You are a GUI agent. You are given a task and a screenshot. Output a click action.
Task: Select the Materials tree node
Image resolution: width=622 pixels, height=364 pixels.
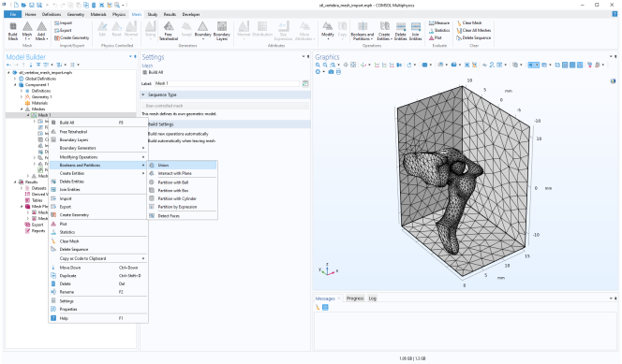(39, 103)
